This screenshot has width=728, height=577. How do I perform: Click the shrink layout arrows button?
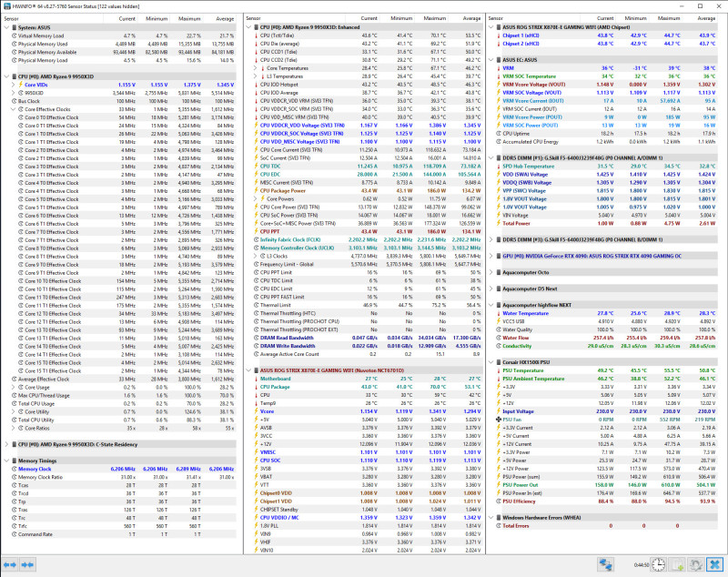click(27, 565)
